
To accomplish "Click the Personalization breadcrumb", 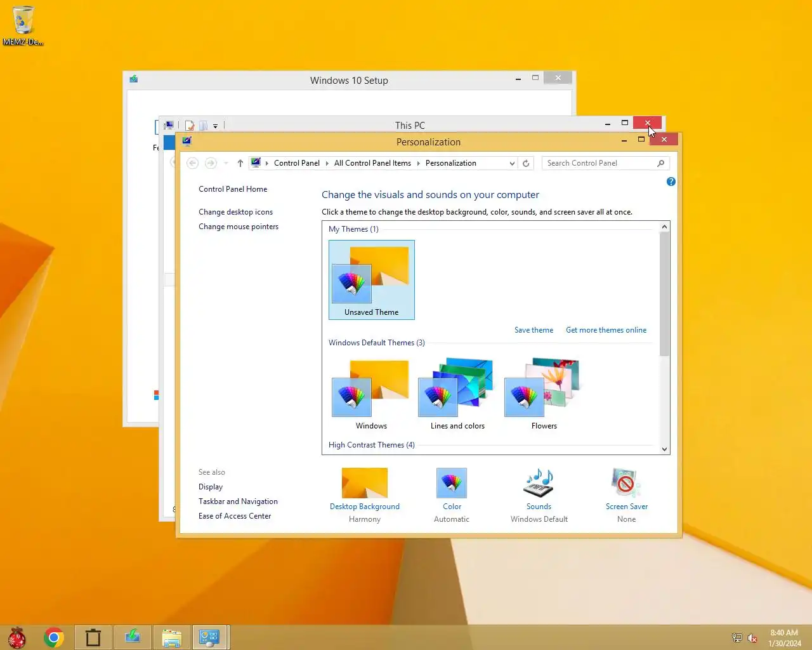I will tap(451, 163).
